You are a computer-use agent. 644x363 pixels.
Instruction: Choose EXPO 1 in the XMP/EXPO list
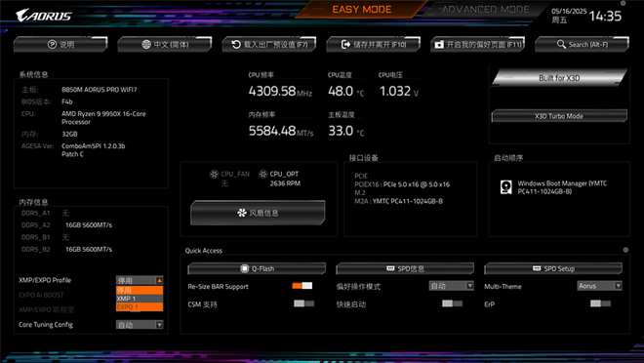(x=140, y=307)
